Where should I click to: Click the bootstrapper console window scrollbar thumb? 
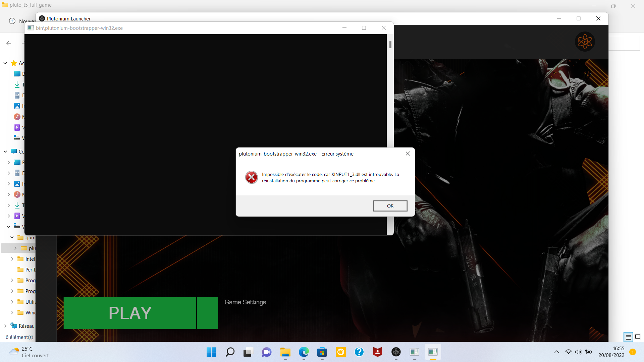390,45
